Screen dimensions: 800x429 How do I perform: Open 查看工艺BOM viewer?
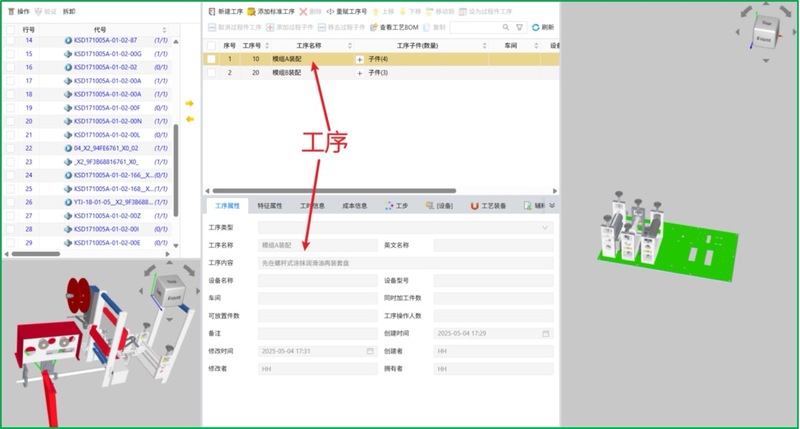click(372, 27)
